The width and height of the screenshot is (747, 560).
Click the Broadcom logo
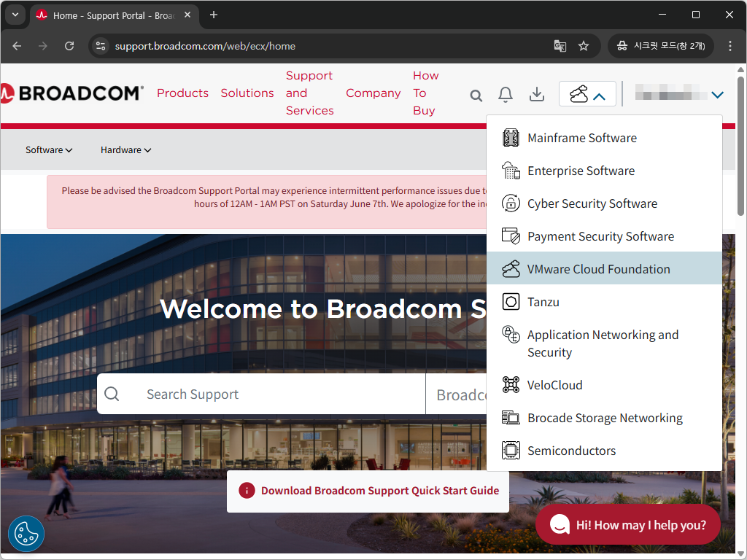(71, 93)
